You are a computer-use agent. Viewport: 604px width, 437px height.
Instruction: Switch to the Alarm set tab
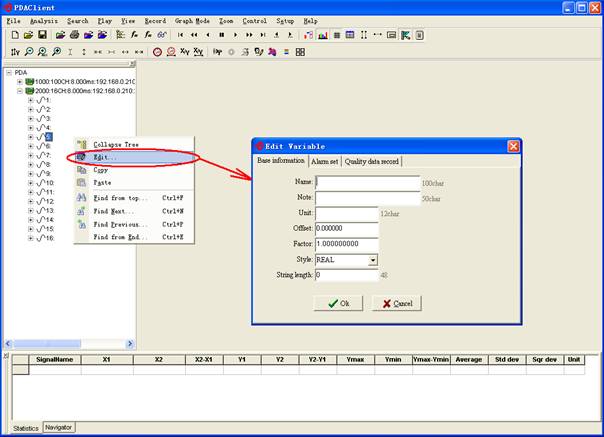click(324, 161)
